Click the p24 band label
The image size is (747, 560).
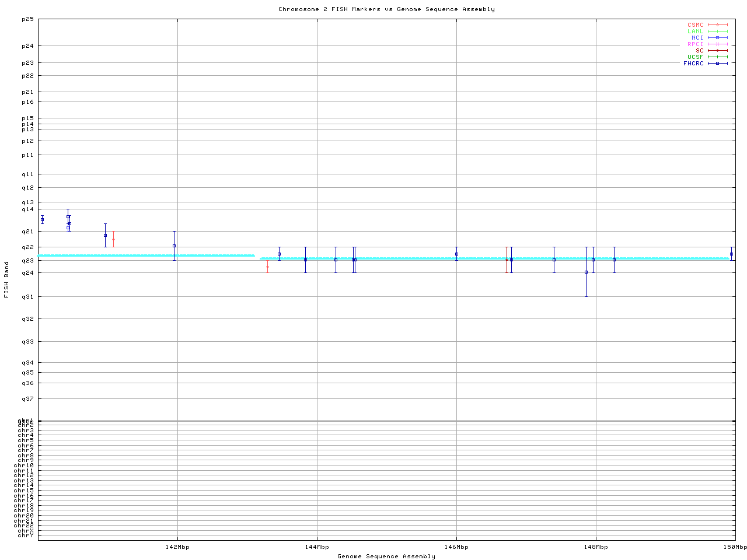tap(27, 46)
